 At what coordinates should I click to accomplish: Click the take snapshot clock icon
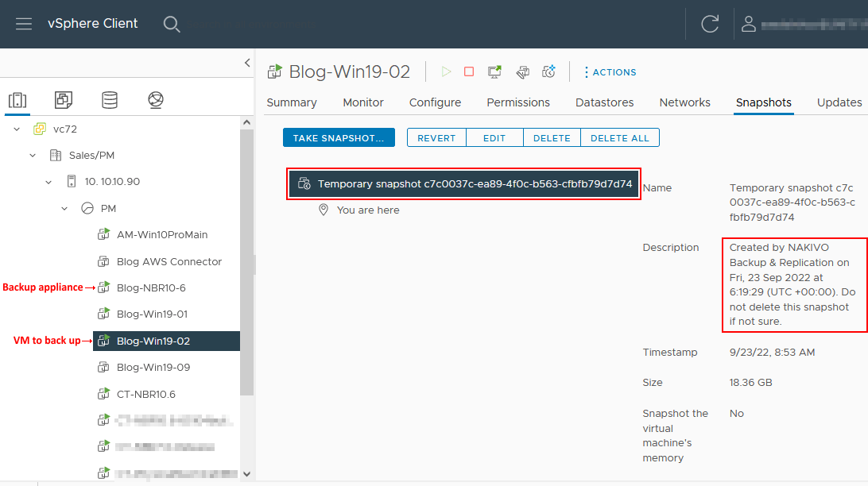pos(548,71)
